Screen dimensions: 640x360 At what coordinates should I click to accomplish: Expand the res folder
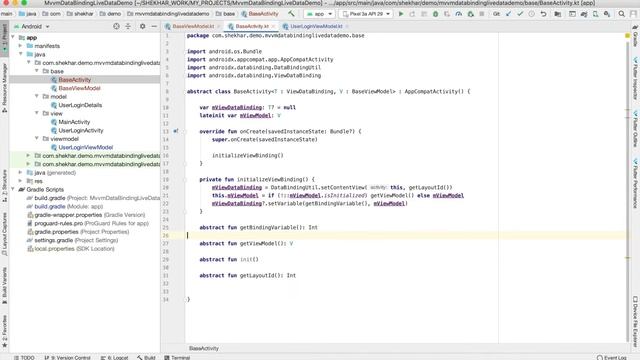(21, 181)
